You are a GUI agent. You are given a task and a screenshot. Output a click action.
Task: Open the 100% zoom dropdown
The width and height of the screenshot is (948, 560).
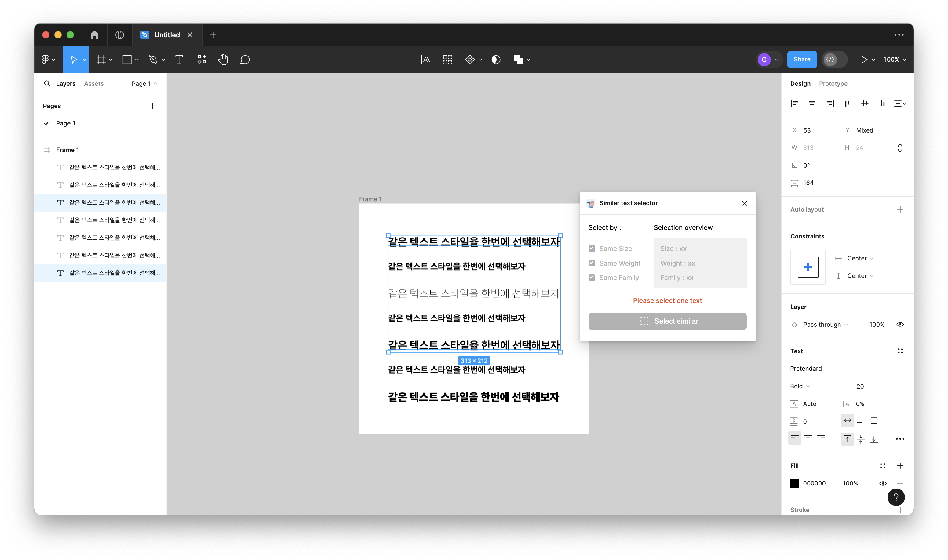(x=894, y=60)
